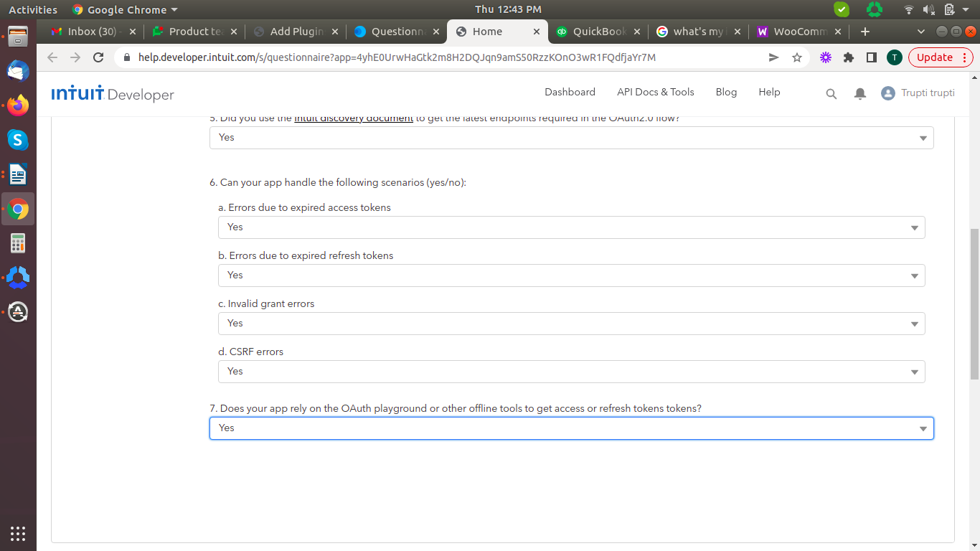This screenshot has width=980, height=551.
Task: Click the Trupti trupti profile avatar
Action: tap(888, 93)
